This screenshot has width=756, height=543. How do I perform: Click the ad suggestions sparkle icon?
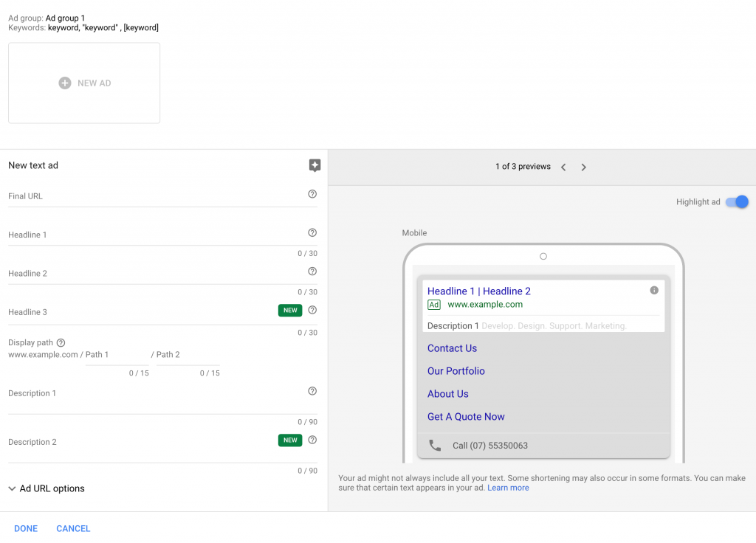315,165
